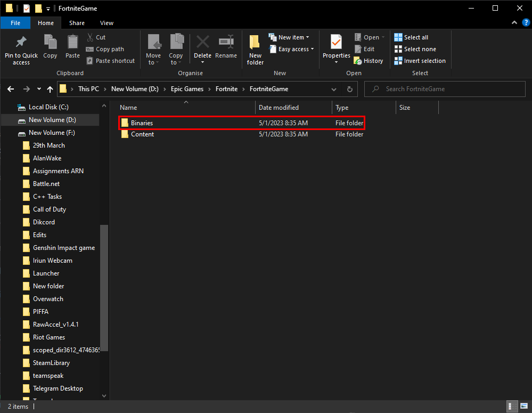This screenshot has width=532, height=413.
Task: Open the Copy to menu
Action: pyautogui.click(x=176, y=50)
